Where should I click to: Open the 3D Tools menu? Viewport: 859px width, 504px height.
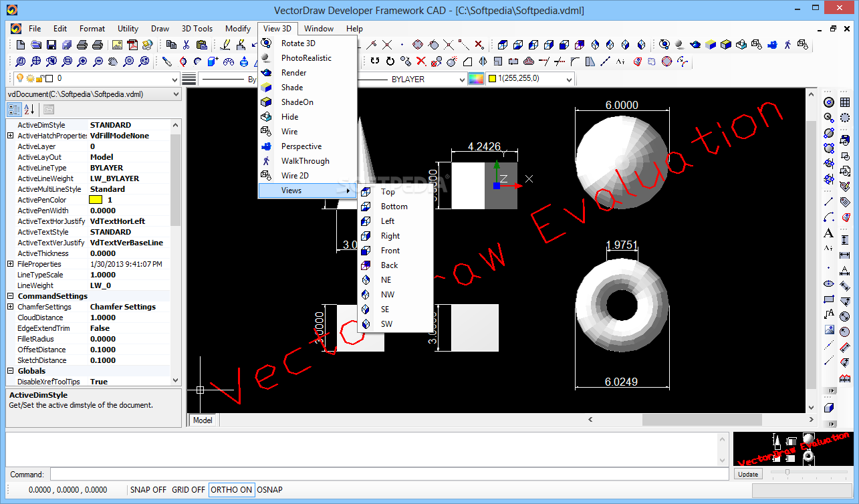point(197,29)
